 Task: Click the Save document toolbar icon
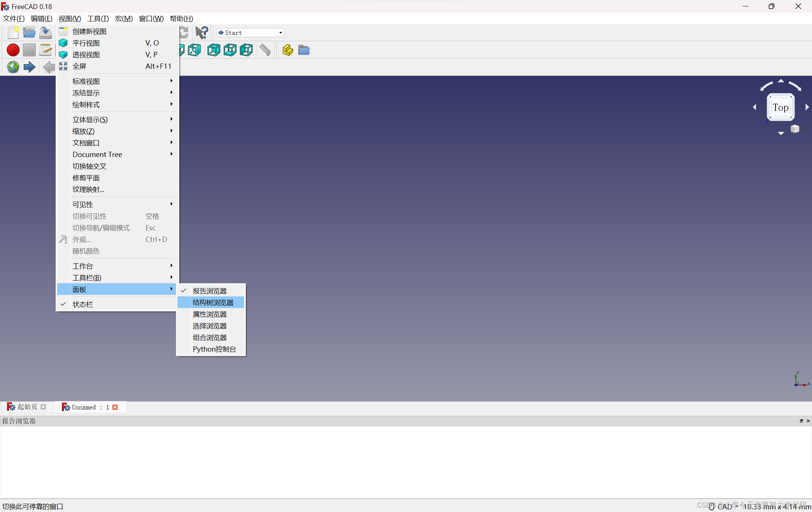pos(45,32)
